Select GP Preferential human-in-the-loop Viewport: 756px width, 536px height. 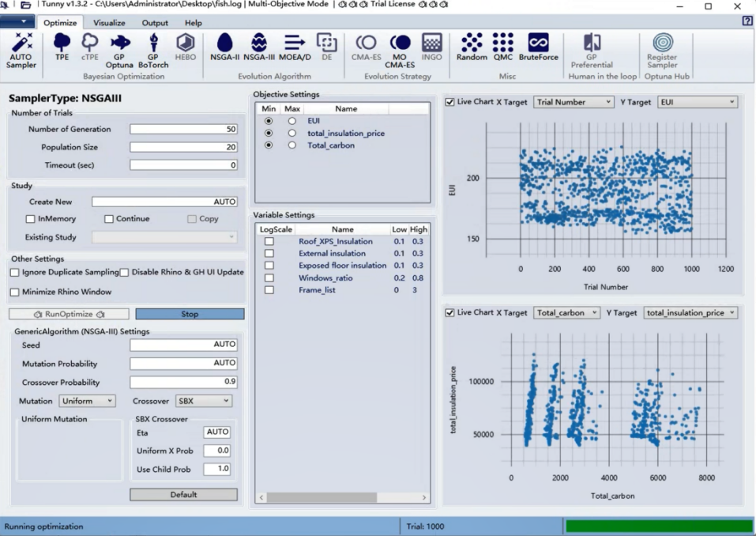point(592,50)
